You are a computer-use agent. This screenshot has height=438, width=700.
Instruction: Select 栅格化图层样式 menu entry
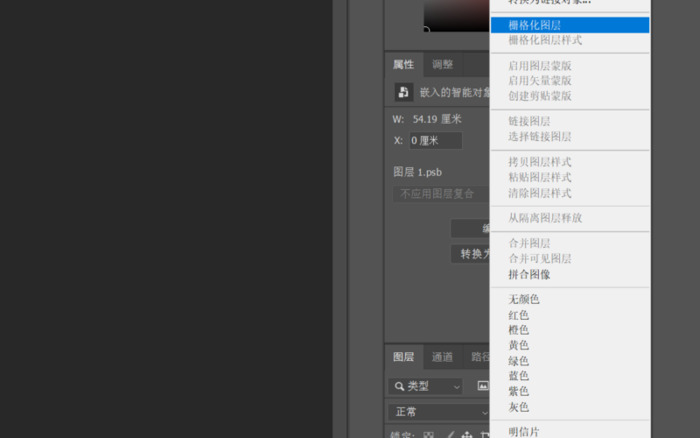click(x=570, y=40)
